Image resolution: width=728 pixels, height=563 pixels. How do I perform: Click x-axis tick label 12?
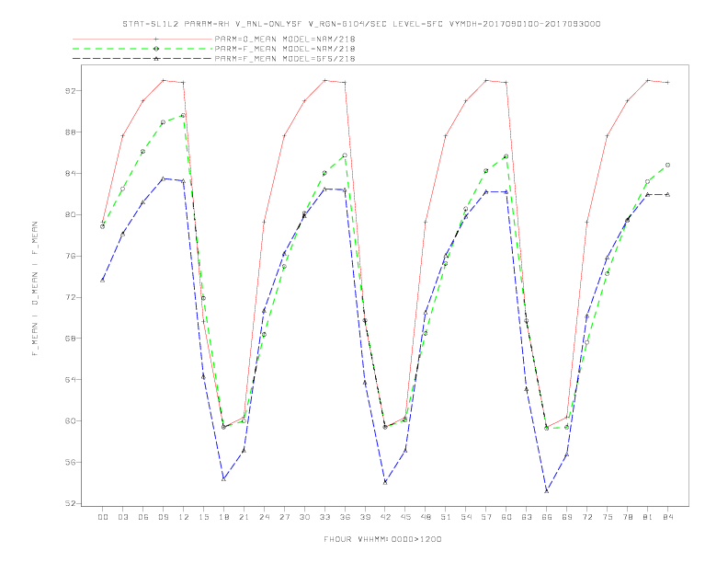184,517
